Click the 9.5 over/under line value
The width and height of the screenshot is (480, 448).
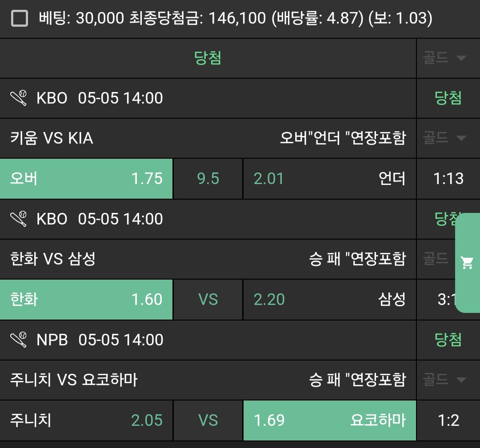tap(208, 179)
